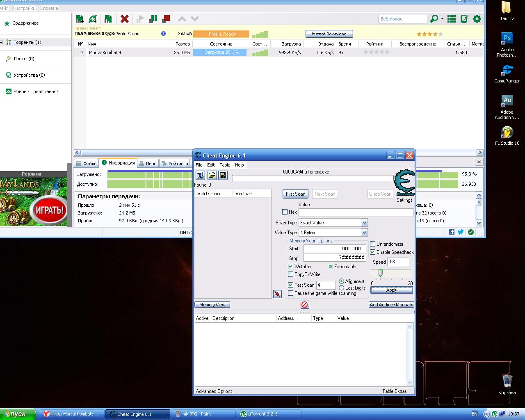Enable the CopyOnWrite checkbox

coord(290,274)
